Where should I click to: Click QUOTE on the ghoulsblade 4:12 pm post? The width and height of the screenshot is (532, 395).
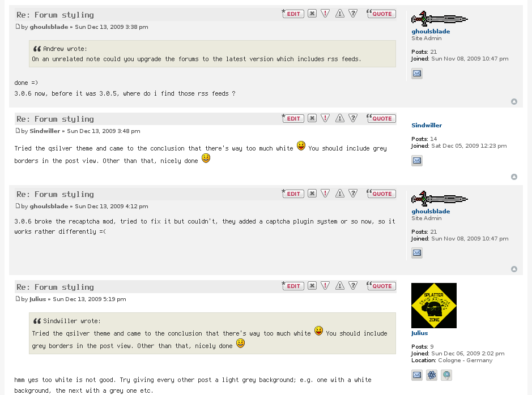click(x=381, y=194)
